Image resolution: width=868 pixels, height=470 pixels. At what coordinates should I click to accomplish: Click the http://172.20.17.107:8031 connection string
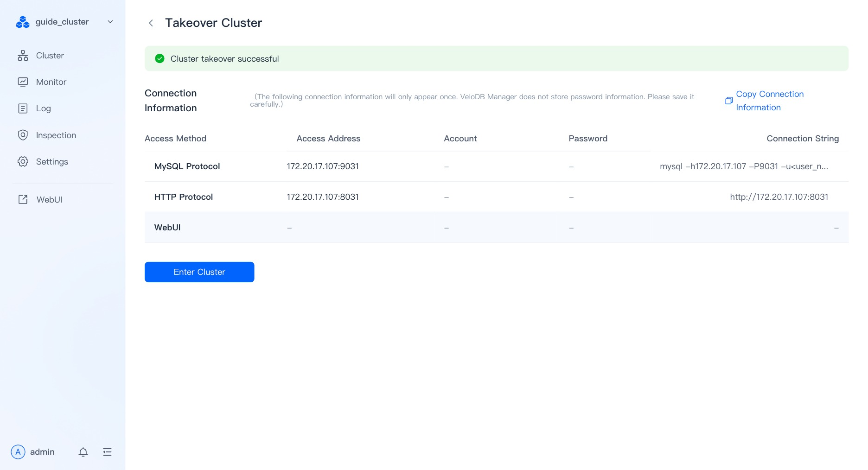pos(779,197)
